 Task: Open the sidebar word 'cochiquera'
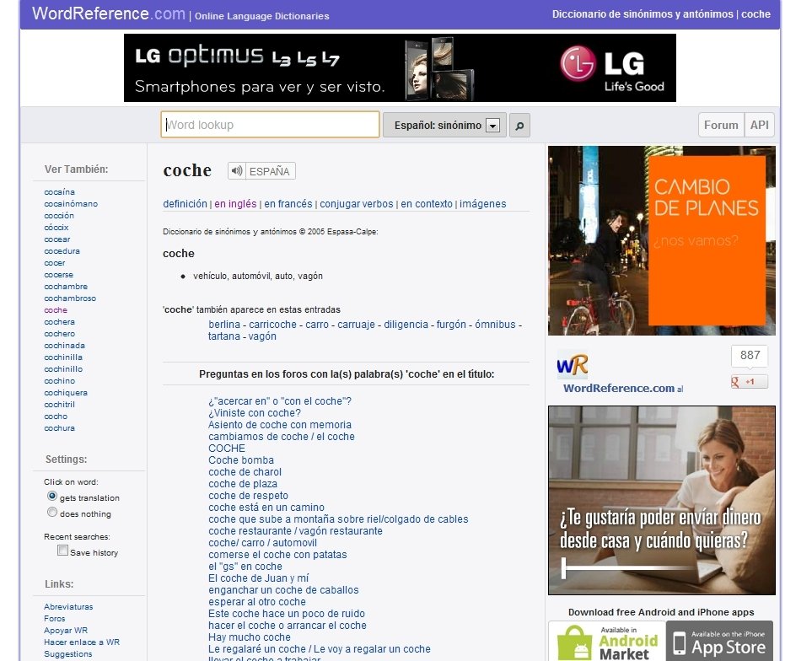66,393
